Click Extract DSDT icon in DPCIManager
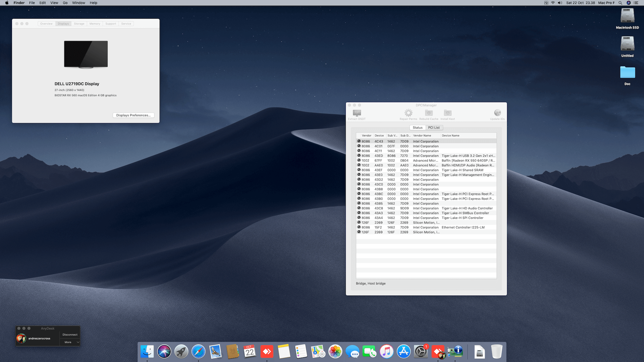Image resolution: width=644 pixels, height=362 pixels. 357,113
